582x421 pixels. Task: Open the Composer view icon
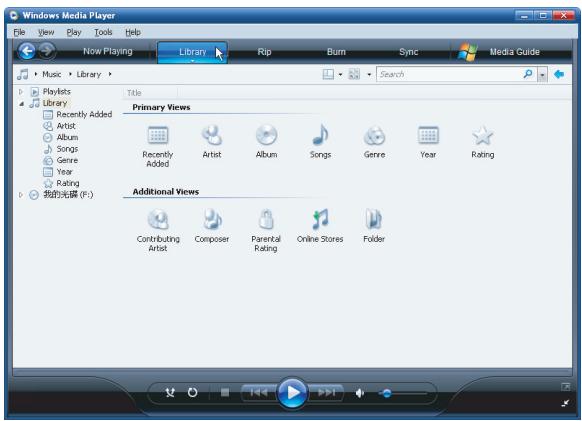pos(212,219)
